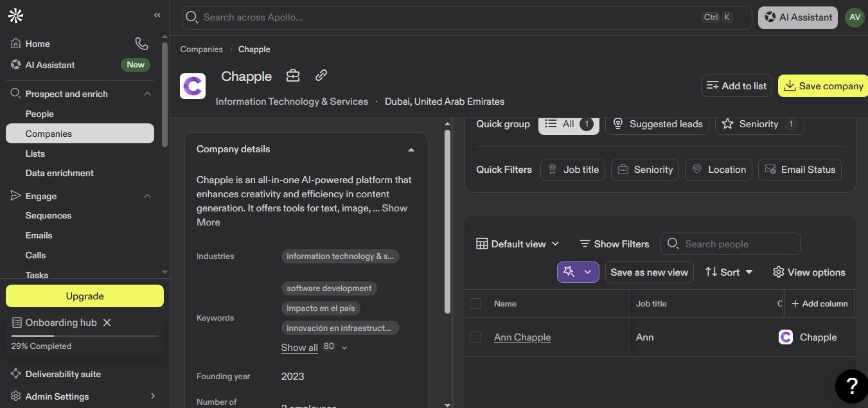Open the phone dialer icon beside Home
The image size is (868, 408).
click(x=141, y=44)
